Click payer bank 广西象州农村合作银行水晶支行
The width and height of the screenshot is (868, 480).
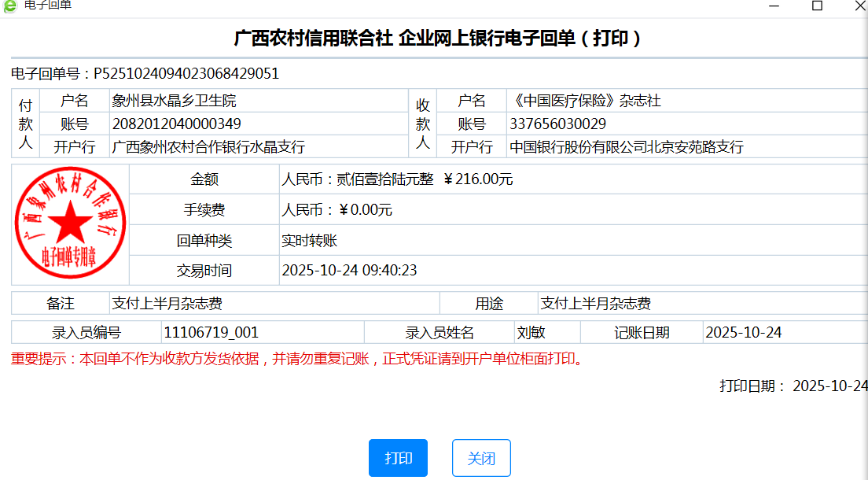pyautogui.click(x=208, y=146)
